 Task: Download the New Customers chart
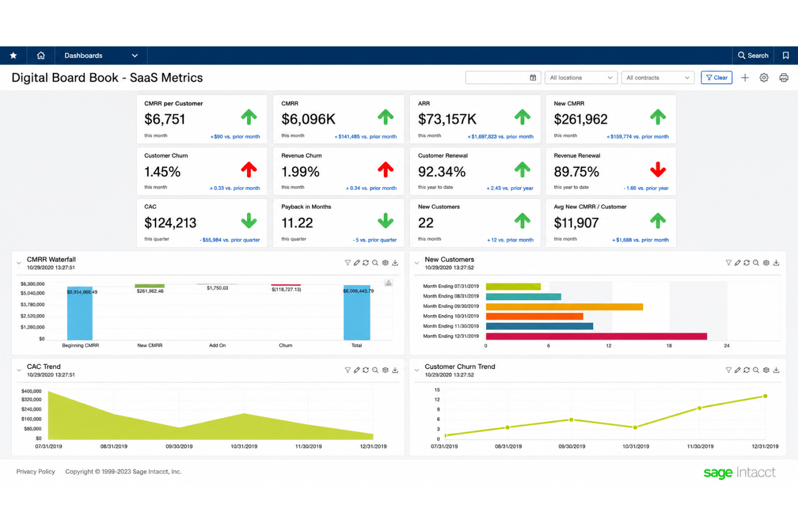pos(776,262)
